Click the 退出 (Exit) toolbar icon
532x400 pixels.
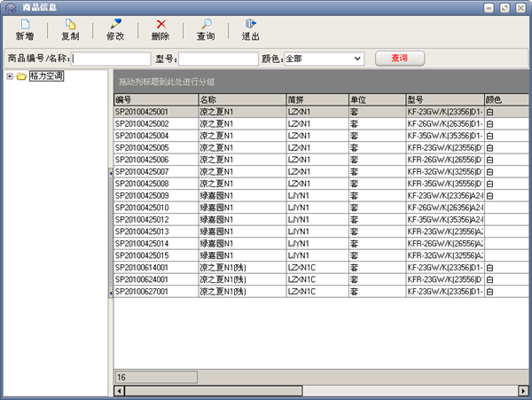(x=251, y=25)
